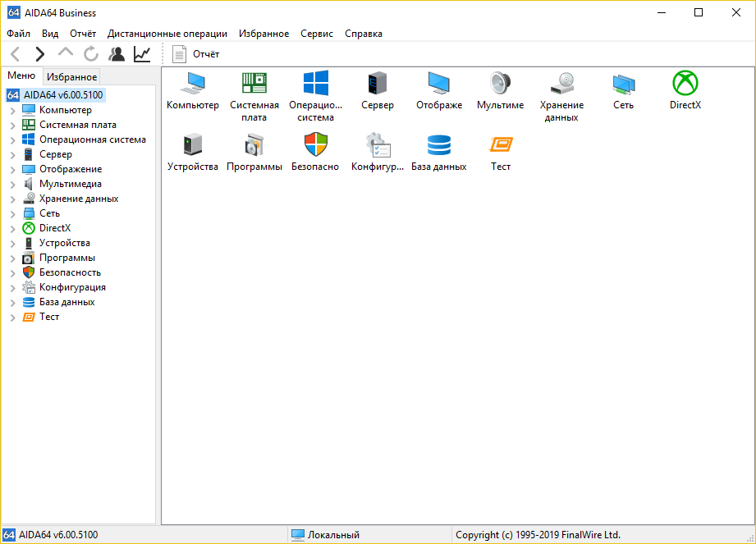This screenshot has height=544, width=756.
Task: Expand the Сервер tree node
Action: tap(13, 155)
